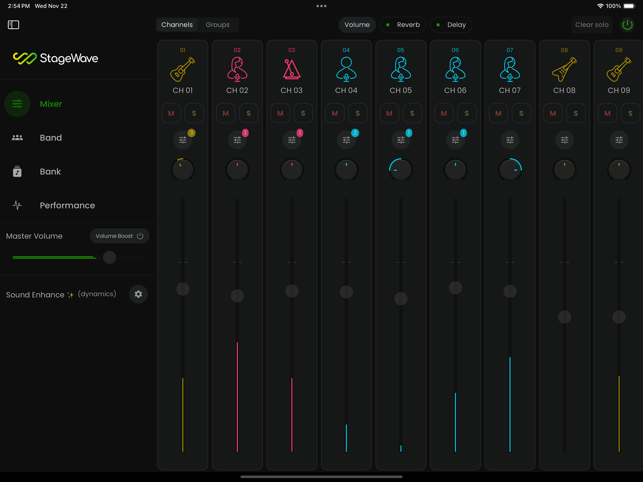The image size is (643, 482).
Task: Click the Master Volume label
Action: [x=34, y=236]
